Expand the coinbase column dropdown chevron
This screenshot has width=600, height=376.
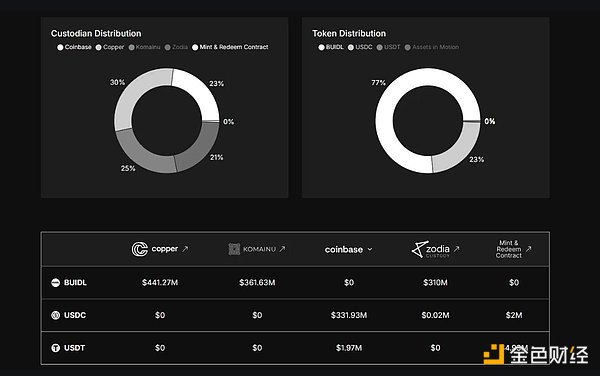click(x=370, y=249)
